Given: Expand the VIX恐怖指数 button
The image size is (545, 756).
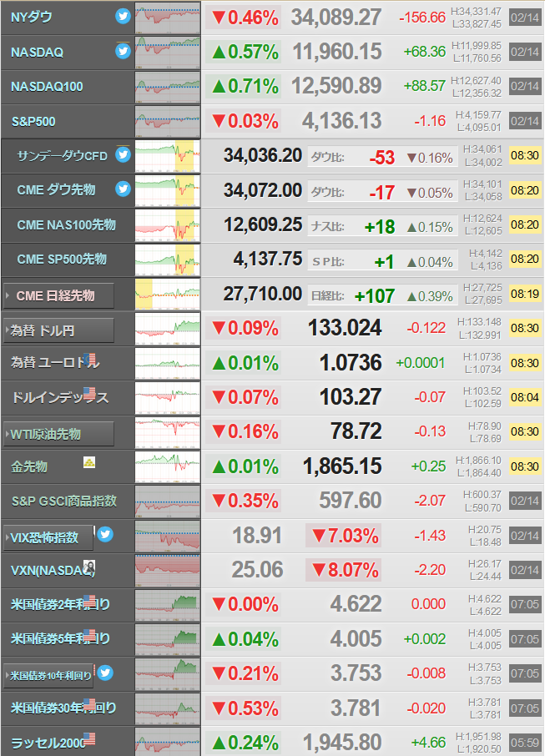Looking at the screenshot, I should [48, 537].
